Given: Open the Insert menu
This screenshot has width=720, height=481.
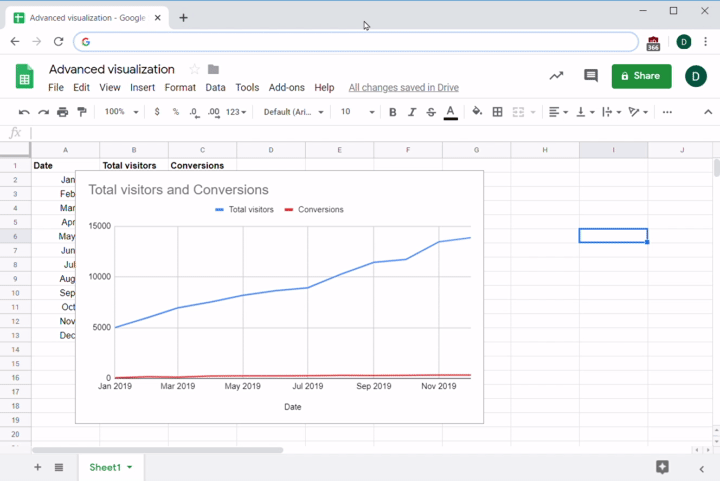Looking at the screenshot, I should [x=142, y=88].
